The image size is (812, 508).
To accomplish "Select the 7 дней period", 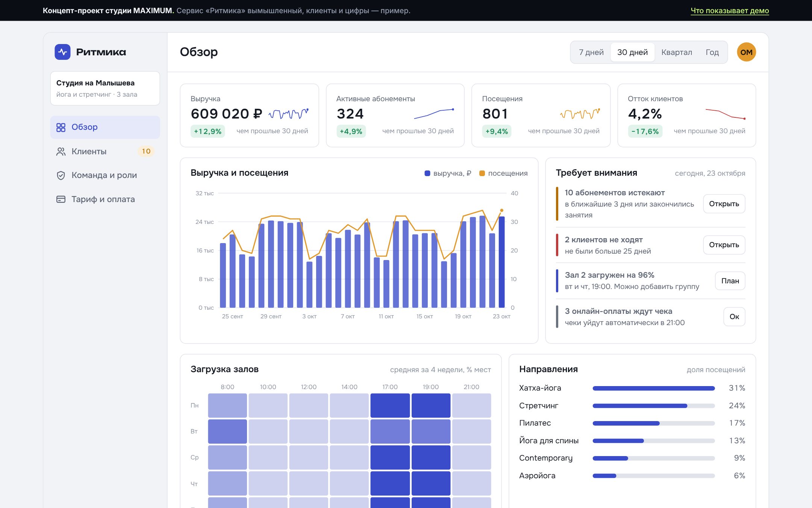I will [x=591, y=52].
